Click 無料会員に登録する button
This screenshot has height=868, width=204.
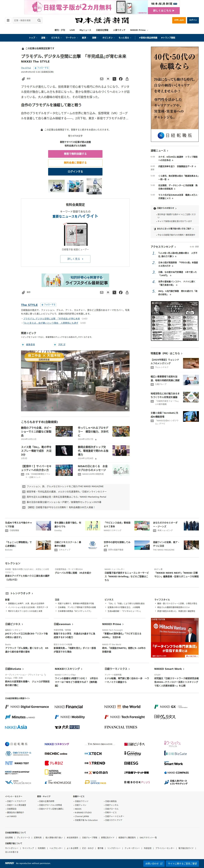(x=75, y=162)
